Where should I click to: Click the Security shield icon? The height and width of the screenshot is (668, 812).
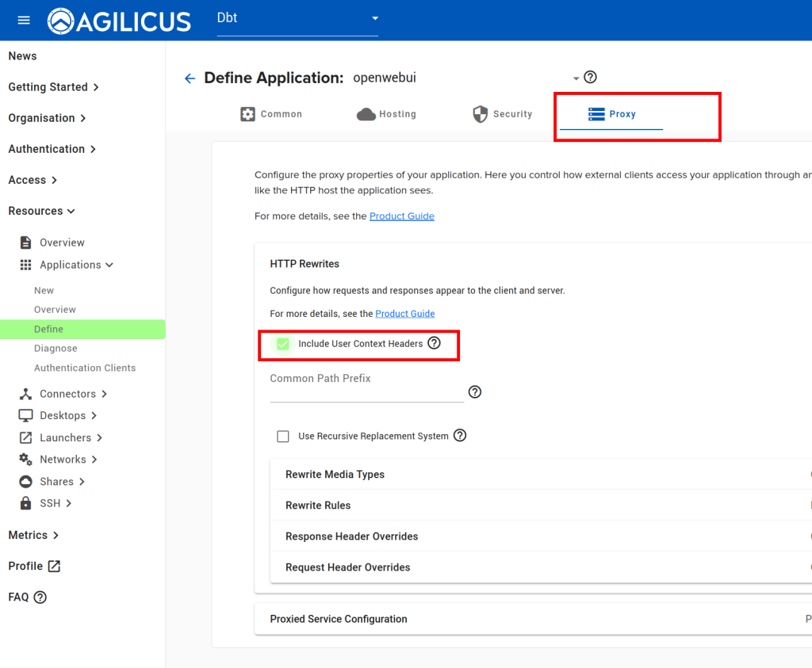(x=480, y=114)
